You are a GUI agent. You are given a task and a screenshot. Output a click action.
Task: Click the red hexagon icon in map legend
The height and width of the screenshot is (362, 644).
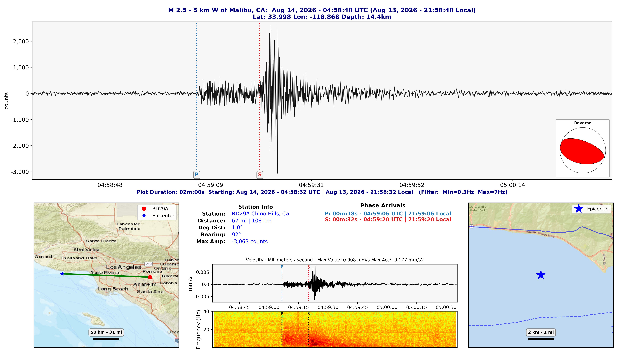144,209
